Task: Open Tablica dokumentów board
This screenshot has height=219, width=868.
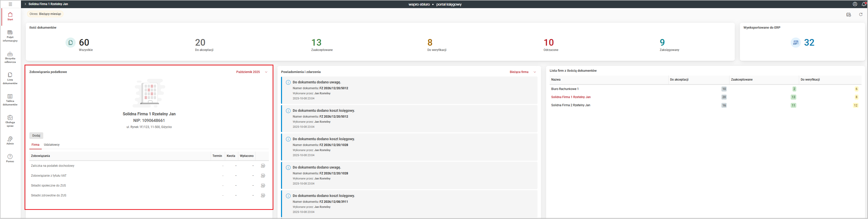Action: point(10,100)
